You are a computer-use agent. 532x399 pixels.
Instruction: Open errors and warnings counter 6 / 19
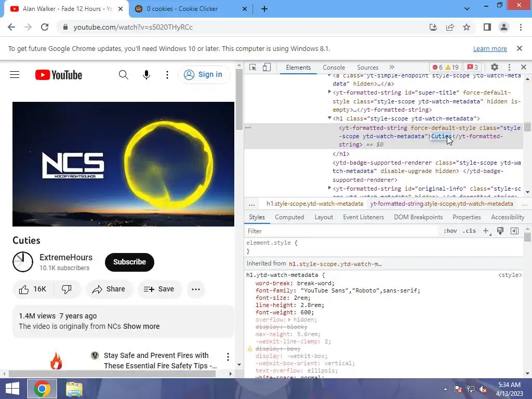tap(445, 67)
